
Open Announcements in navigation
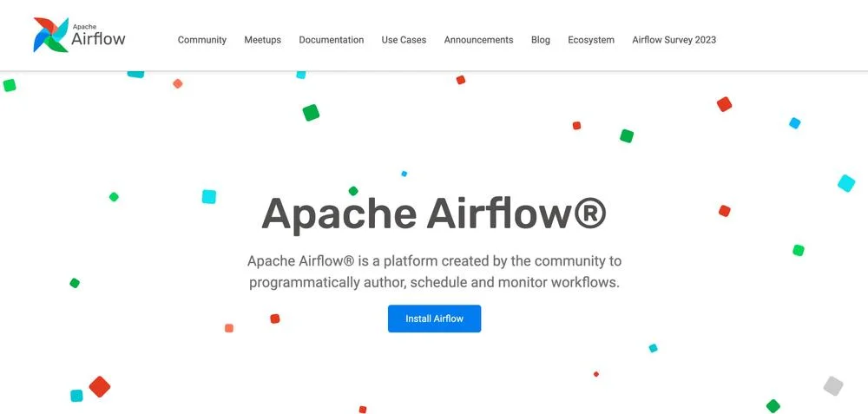[478, 40]
